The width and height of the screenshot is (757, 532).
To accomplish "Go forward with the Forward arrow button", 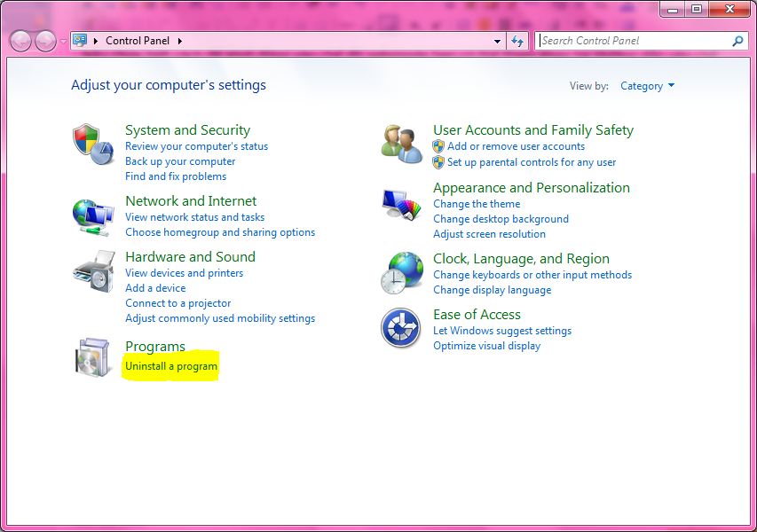I will (x=46, y=41).
